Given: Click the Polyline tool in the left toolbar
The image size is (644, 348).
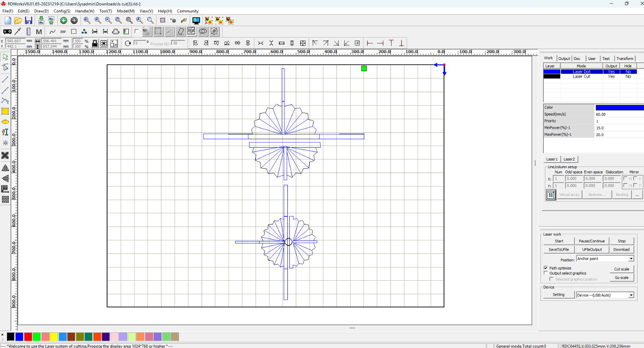Looking at the screenshot, I should coord(5,101).
